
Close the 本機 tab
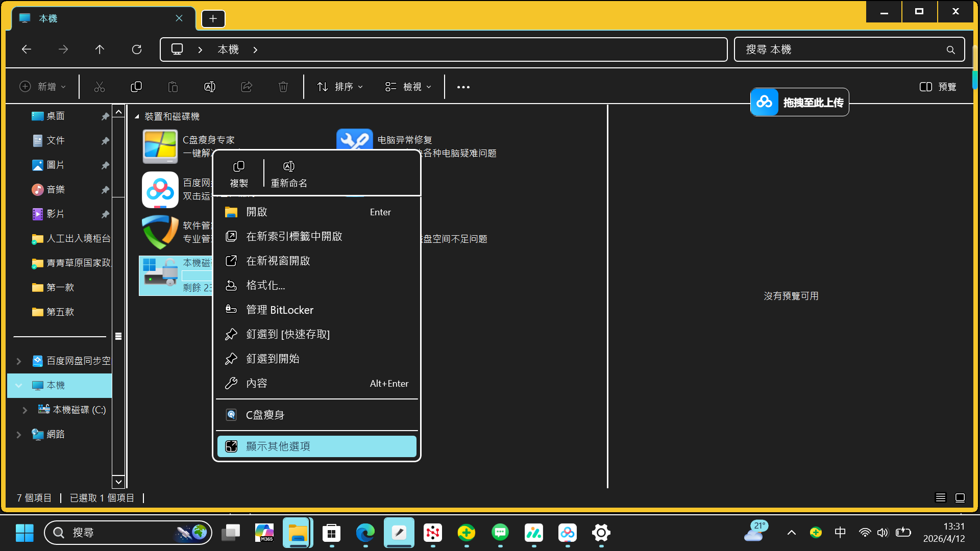click(179, 18)
